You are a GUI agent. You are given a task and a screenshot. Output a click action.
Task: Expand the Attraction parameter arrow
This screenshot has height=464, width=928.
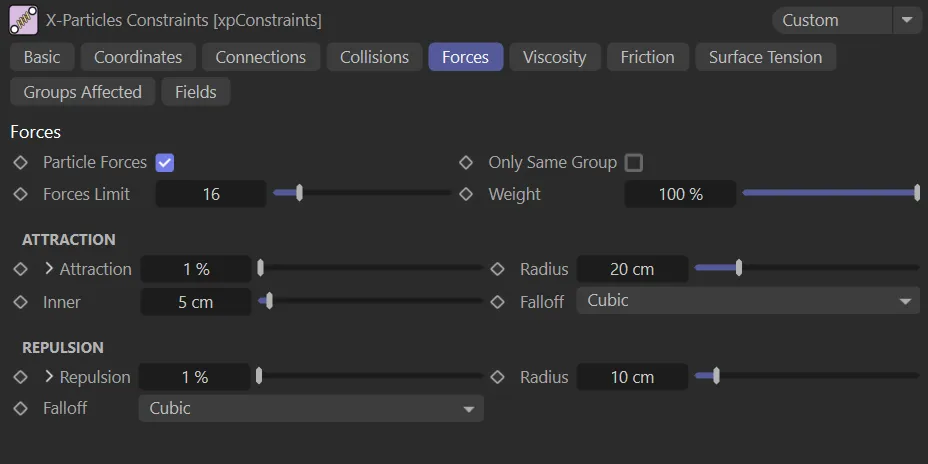[x=49, y=269]
